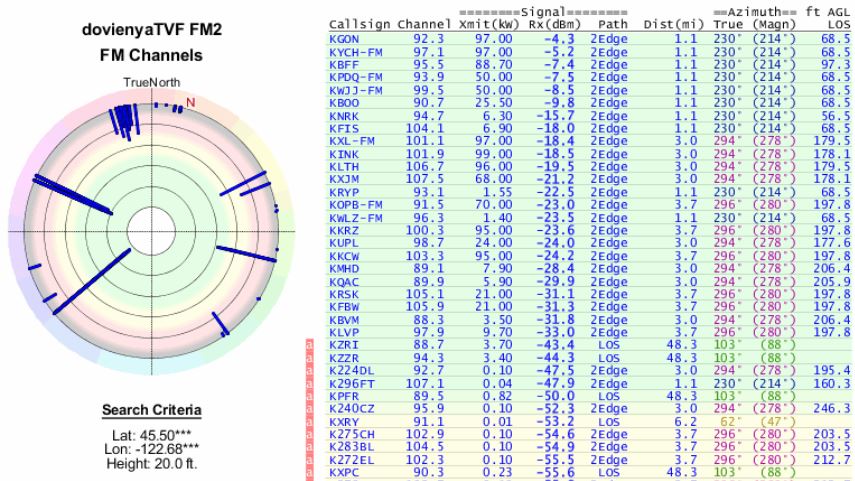Screen dimensions: 855x481
Task: Click the Search Criteria heading
Action: tap(149, 410)
